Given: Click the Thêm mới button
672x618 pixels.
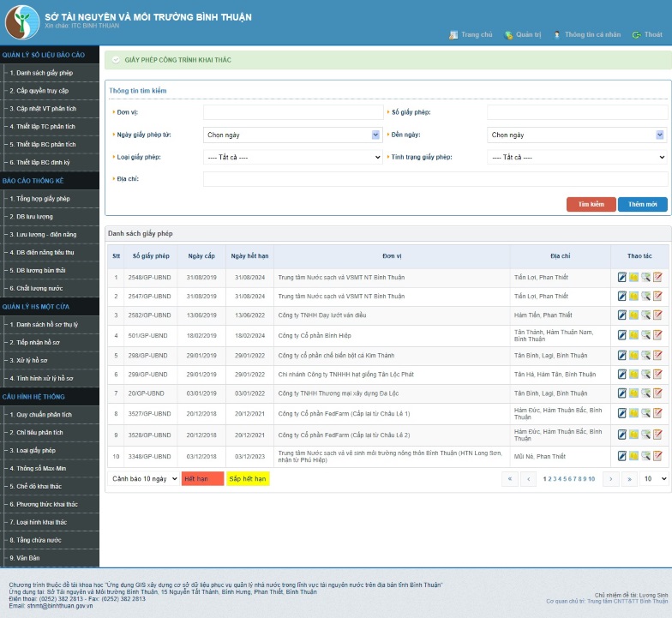Looking at the screenshot, I should 642,205.
